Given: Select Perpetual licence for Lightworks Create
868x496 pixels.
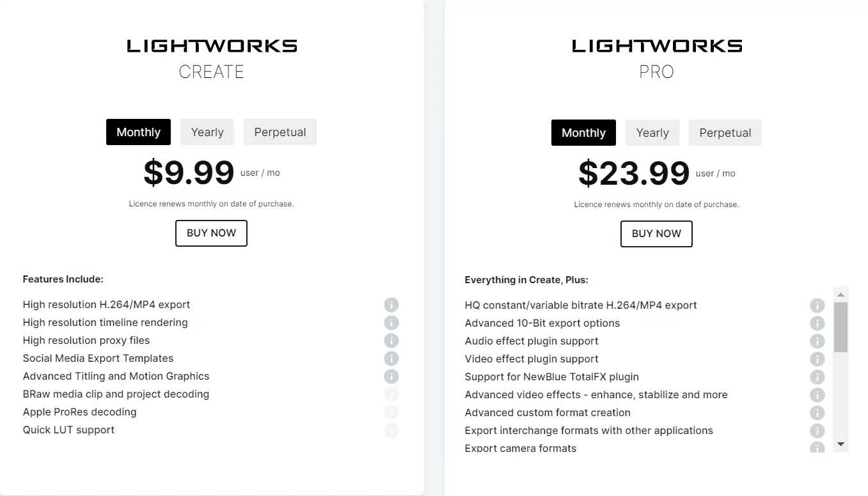Looking at the screenshot, I should tap(280, 132).
